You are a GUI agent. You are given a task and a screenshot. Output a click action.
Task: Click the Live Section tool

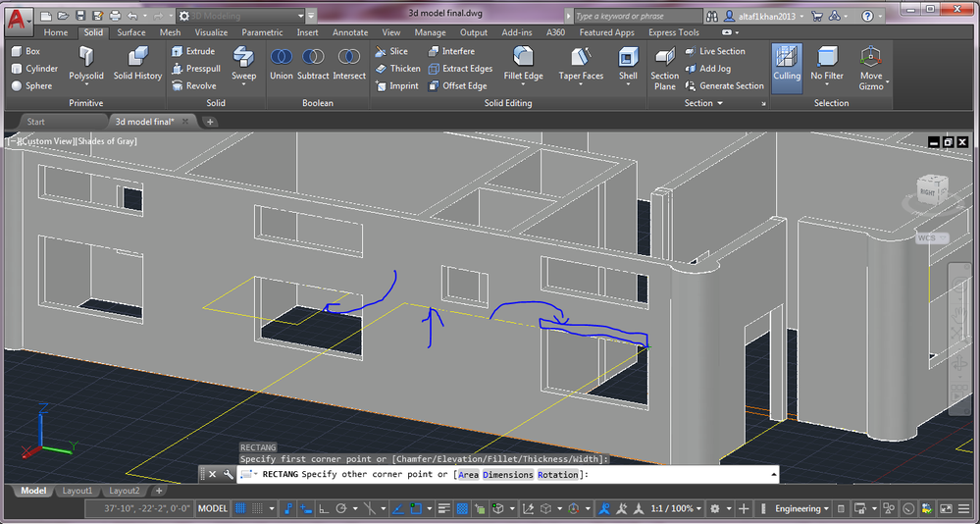click(x=715, y=51)
